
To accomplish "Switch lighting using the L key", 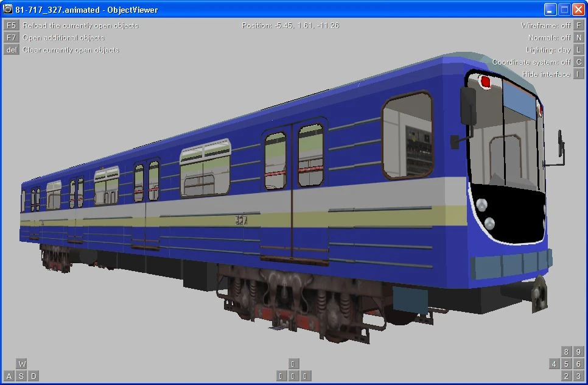I will pyautogui.click(x=579, y=49).
